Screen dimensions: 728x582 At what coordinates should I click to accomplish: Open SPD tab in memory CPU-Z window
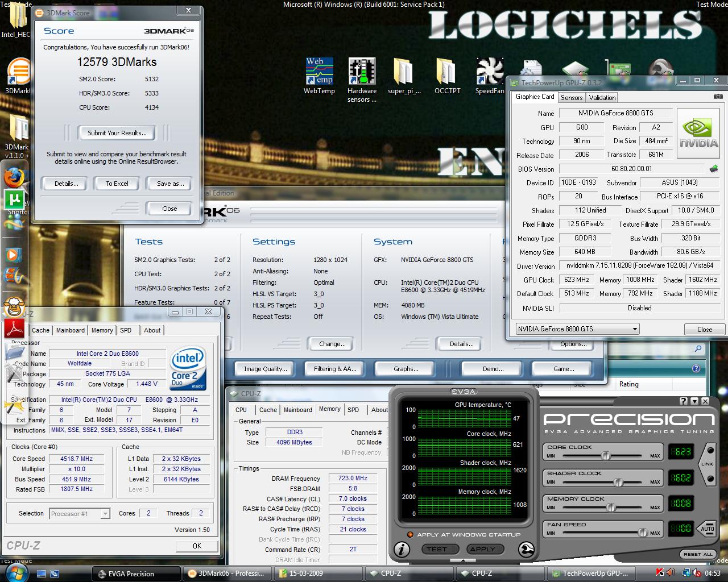pyautogui.click(x=353, y=410)
